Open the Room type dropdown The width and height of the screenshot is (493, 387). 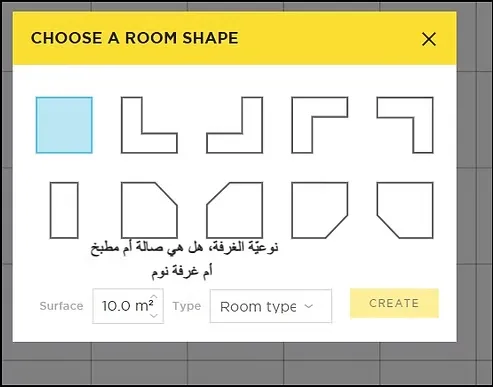tap(271, 306)
